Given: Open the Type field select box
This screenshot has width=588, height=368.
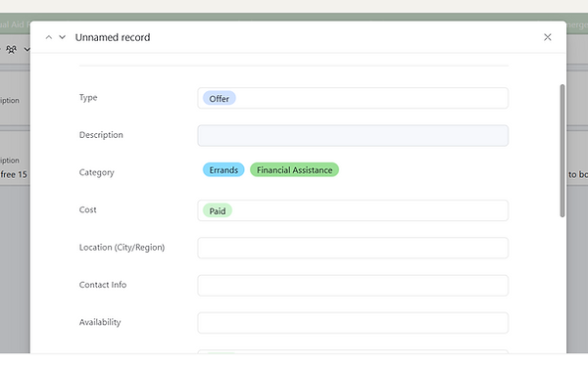Looking at the screenshot, I should (x=353, y=98).
